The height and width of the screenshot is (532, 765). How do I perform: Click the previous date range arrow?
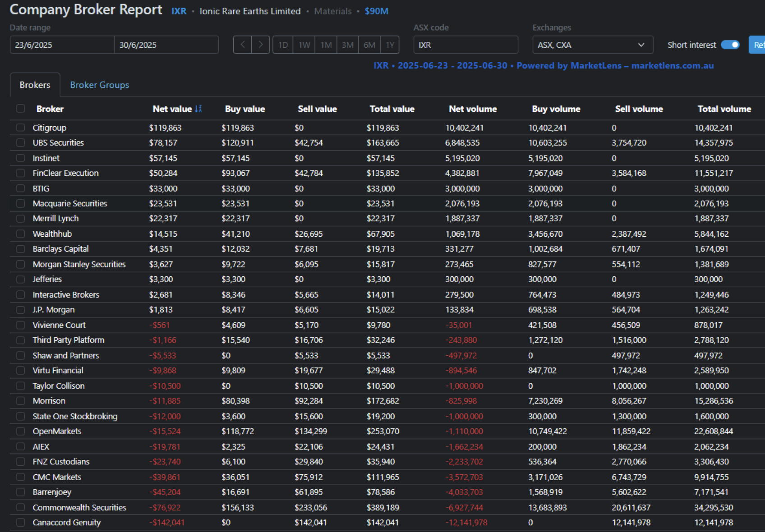point(243,45)
